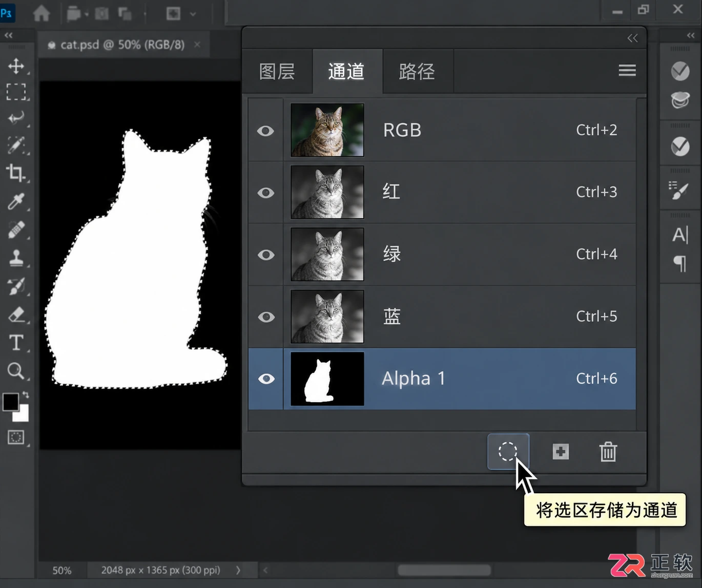Click the Save selection as channel button
This screenshot has width=702, height=588.
pyautogui.click(x=508, y=452)
